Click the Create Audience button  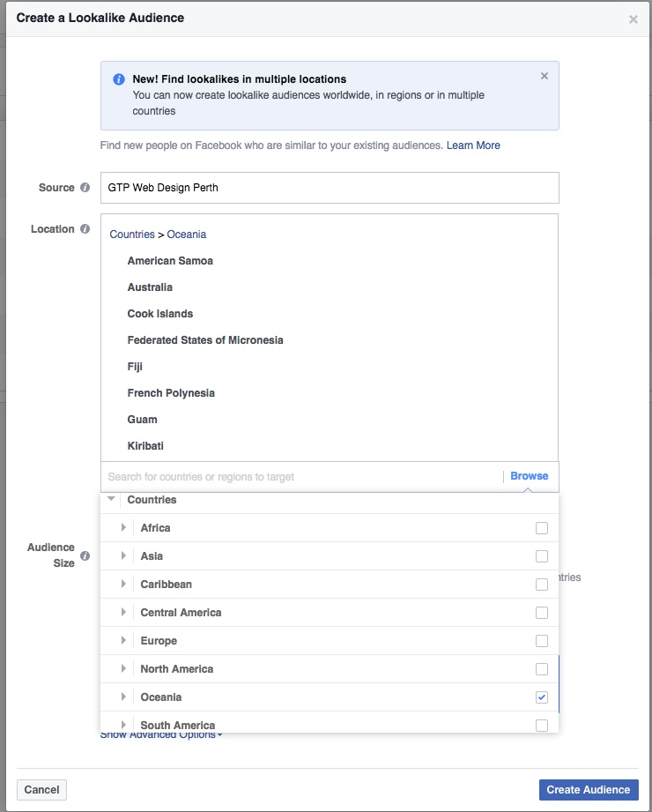click(x=589, y=790)
